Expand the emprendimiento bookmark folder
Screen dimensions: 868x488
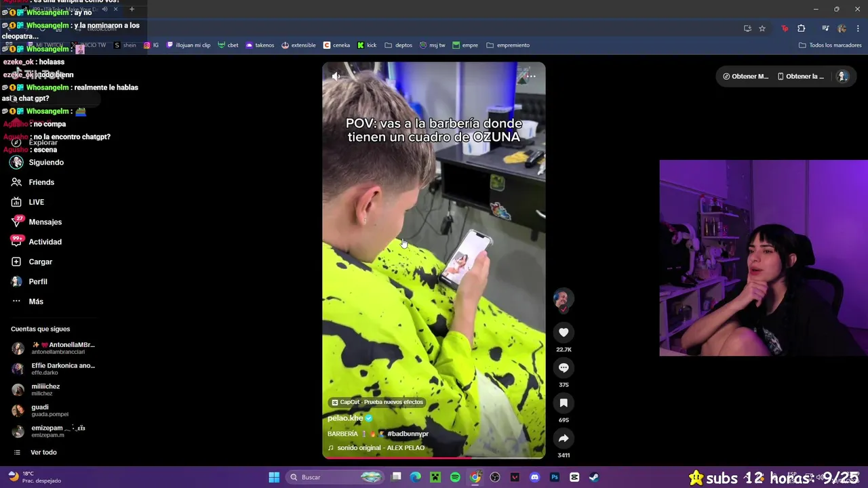[x=508, y=45]
